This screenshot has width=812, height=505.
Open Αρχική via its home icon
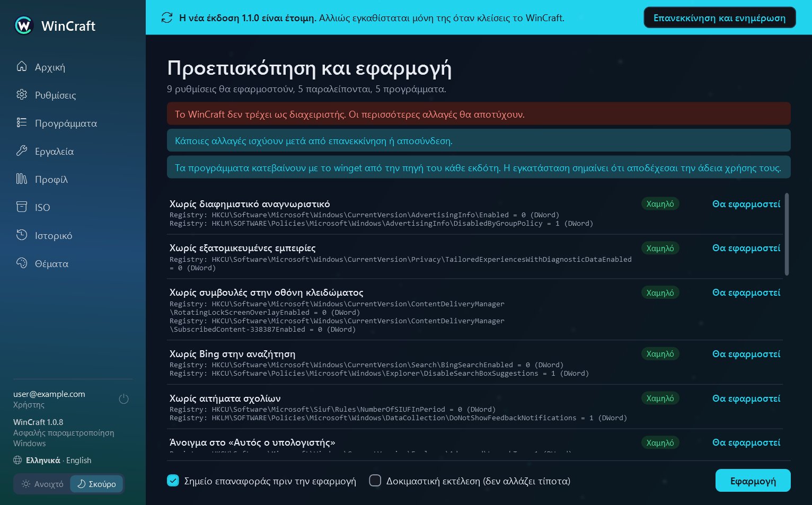(x=22, y=66)
